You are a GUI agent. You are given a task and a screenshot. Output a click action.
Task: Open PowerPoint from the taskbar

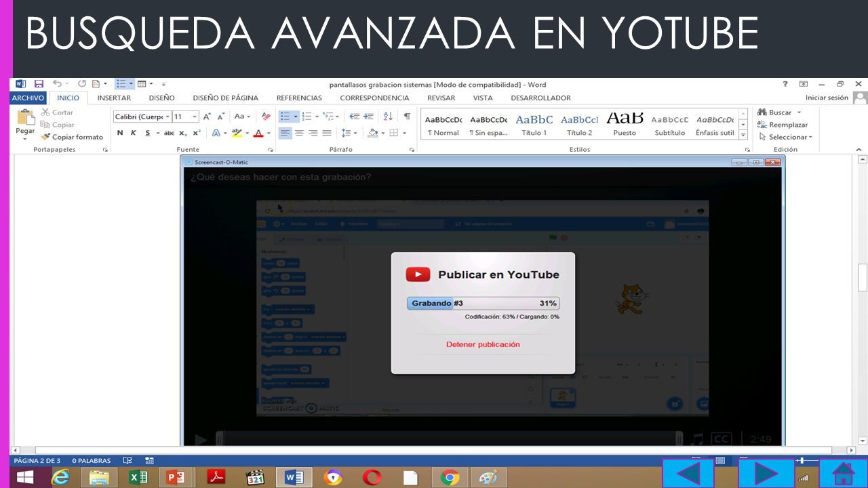click(176, 477)
